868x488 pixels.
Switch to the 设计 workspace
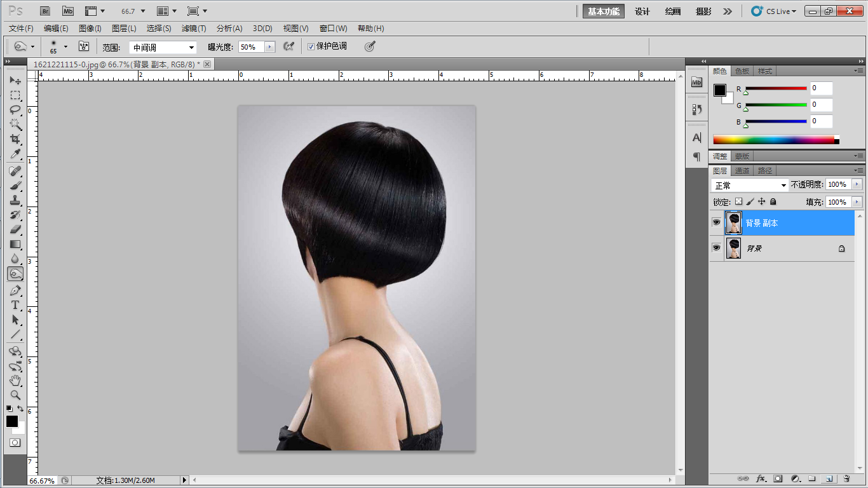[642, 11]
